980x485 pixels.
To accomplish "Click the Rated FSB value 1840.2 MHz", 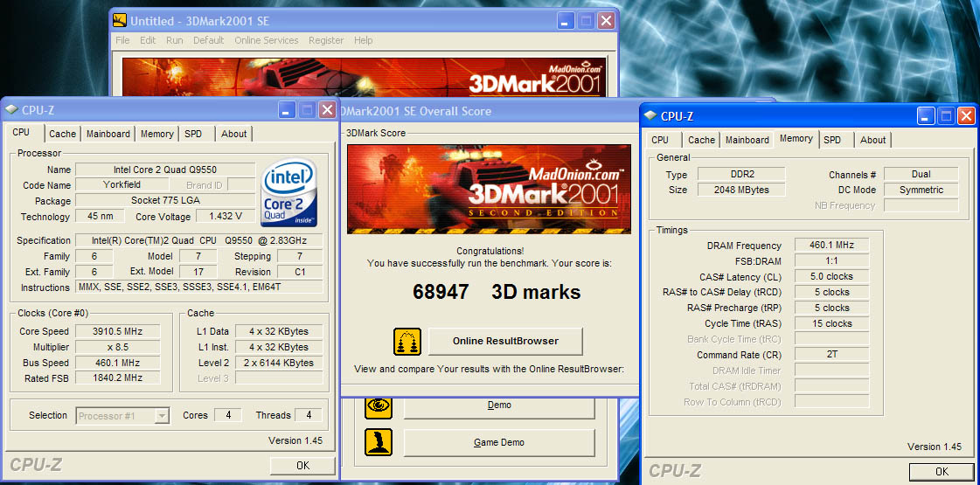I will [117, 378].
